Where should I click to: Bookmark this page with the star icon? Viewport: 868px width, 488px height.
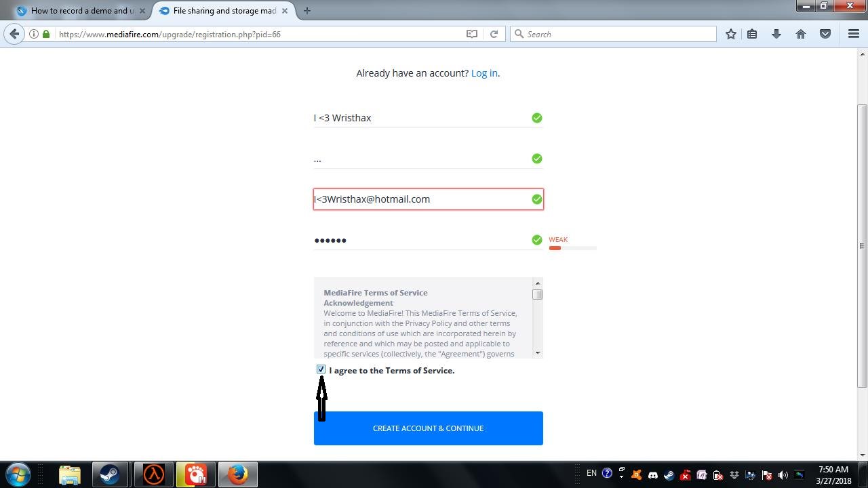731,34
